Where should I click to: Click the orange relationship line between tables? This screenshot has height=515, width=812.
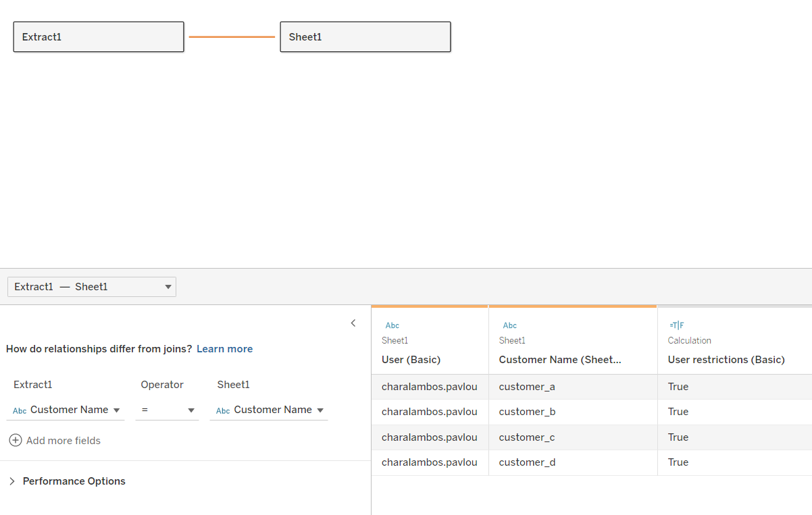pyautogui.click(x=232, y=36)
